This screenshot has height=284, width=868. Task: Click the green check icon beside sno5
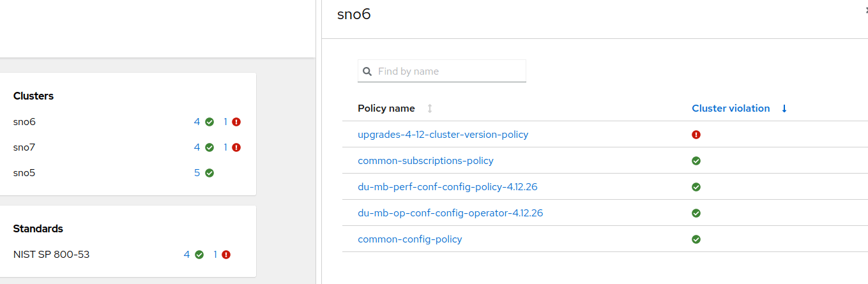pyautogui.click(x=209, y=173)
